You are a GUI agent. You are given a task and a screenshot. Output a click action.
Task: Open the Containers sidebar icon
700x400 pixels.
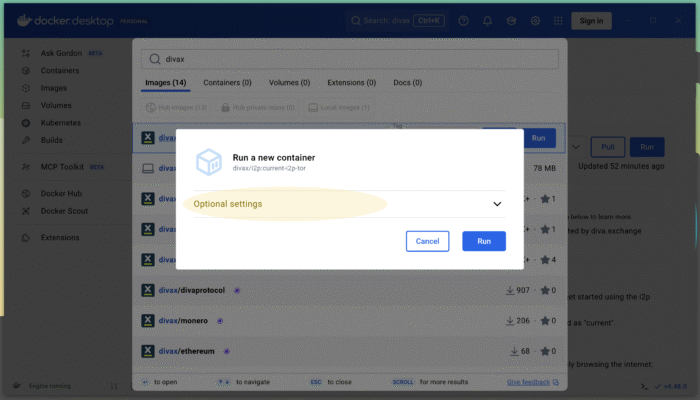pos(24,71)
